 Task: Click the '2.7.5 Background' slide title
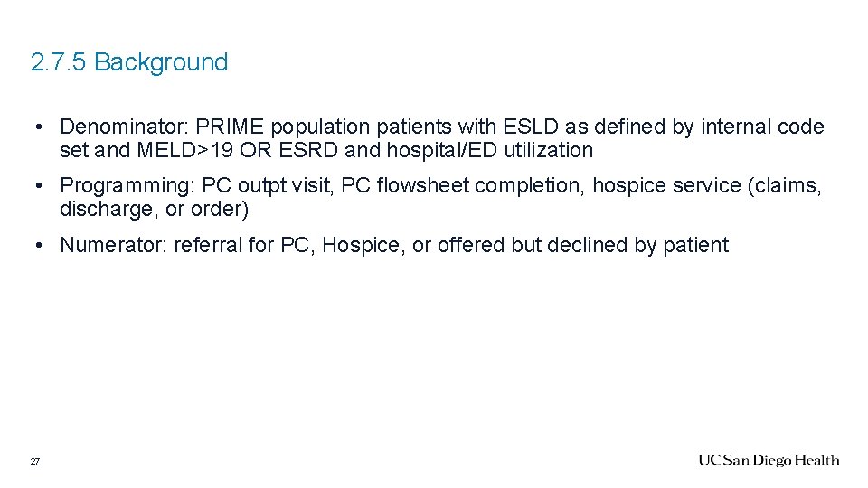(x=129, y=62)
